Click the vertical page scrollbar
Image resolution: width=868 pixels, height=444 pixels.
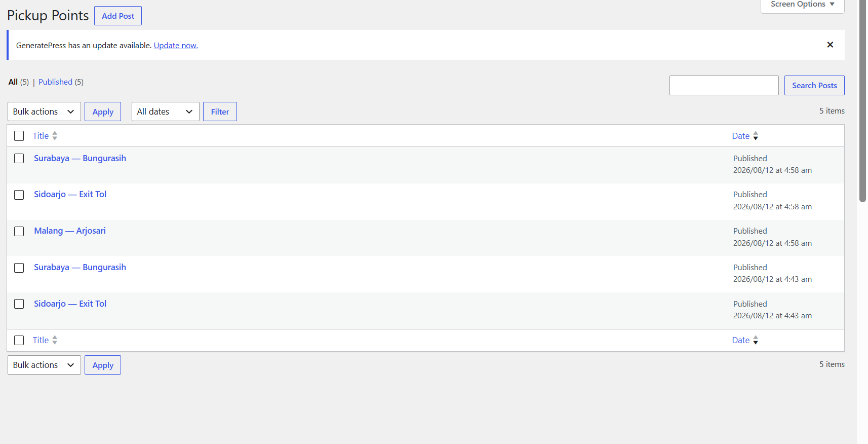pyautogui.click(x=862, y=101)
